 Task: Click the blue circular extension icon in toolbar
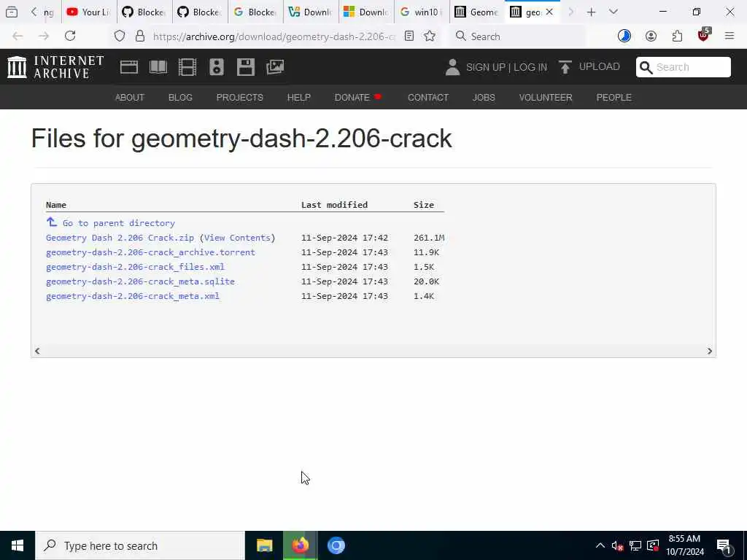point(624,36)
